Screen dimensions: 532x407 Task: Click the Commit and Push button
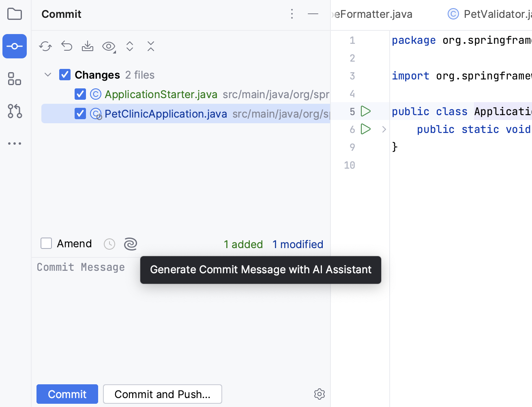pyautogui.click(x=162, y=394)
